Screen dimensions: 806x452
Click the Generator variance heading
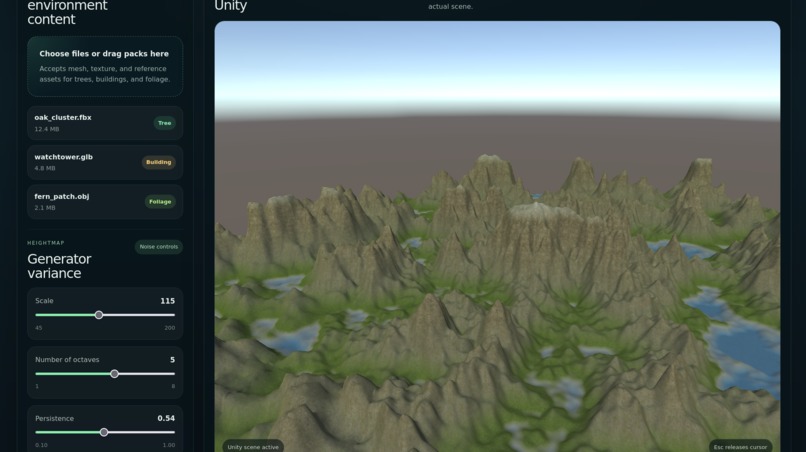pos(59,266)
